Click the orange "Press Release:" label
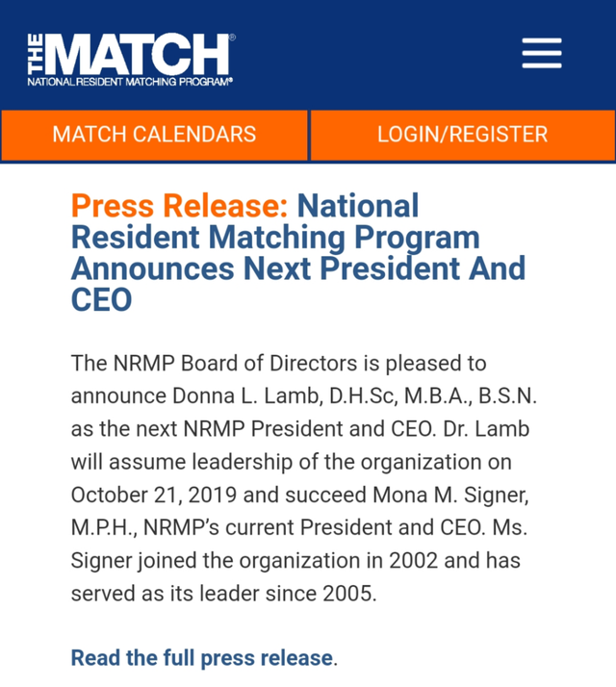The height and width of the screenshot is (687, 616). [x=179, y=206]
